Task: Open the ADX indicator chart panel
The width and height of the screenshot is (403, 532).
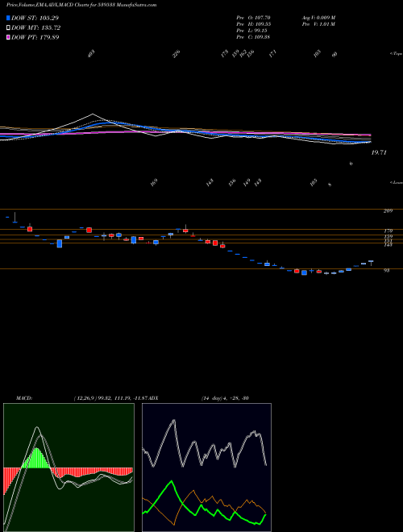Action: coord(206,468)
